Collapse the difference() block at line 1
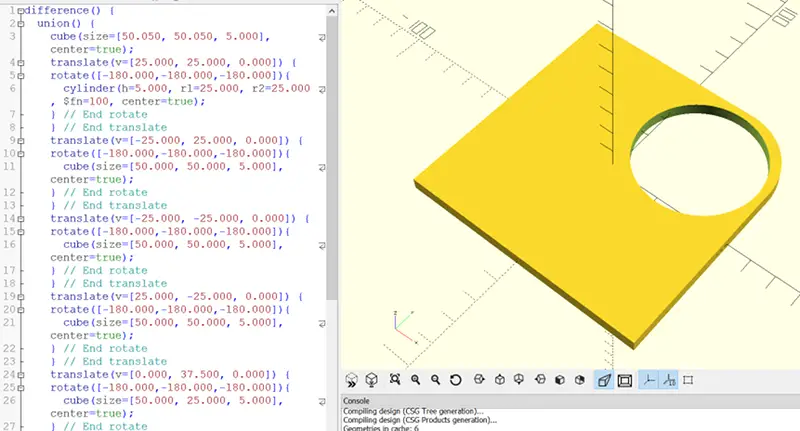 (20, 9)
